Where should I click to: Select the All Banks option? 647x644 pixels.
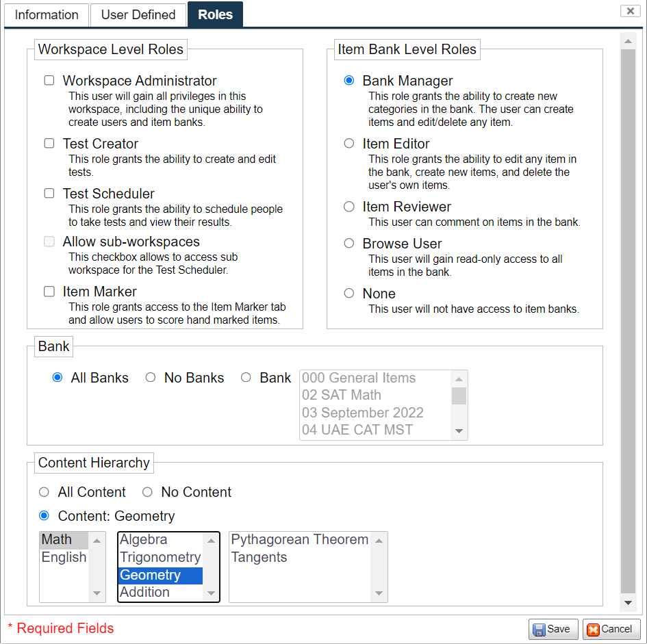(x=58, y=377)
